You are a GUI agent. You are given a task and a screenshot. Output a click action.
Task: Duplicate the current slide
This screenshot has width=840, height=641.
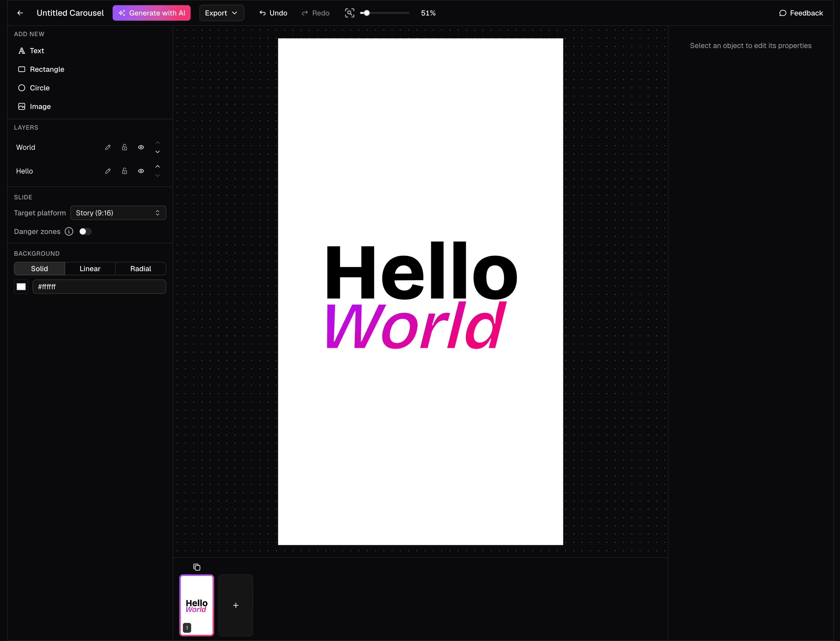(197, 567)
